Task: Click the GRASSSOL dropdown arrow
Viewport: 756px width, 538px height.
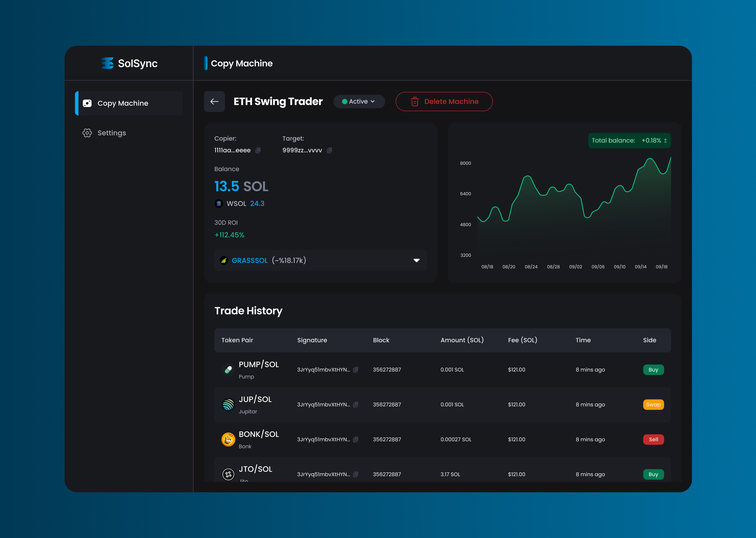Action: click(x=416, y=260)
